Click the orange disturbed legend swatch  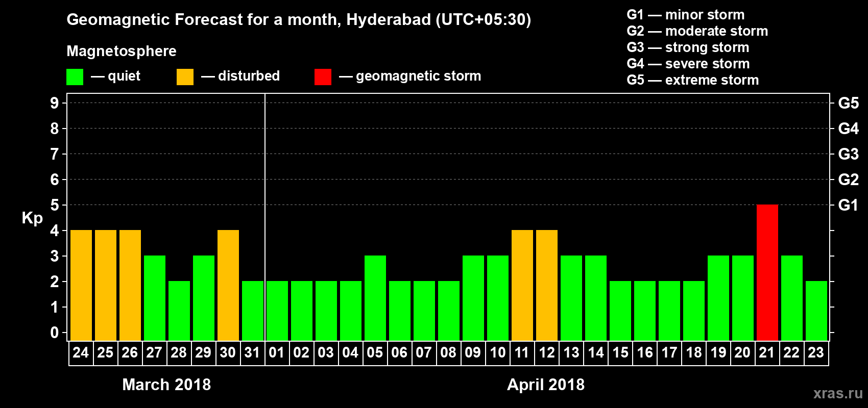(x=185, y=77)
